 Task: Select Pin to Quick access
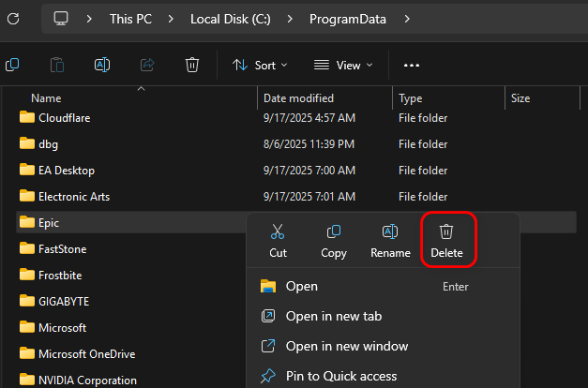click(x=341, y=376)
